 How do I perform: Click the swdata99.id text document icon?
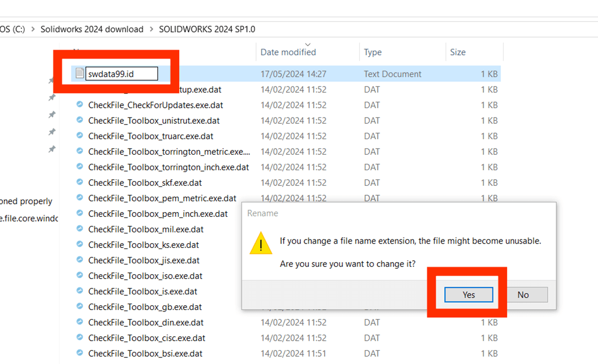pyautogui.click(x=80, y=74)
